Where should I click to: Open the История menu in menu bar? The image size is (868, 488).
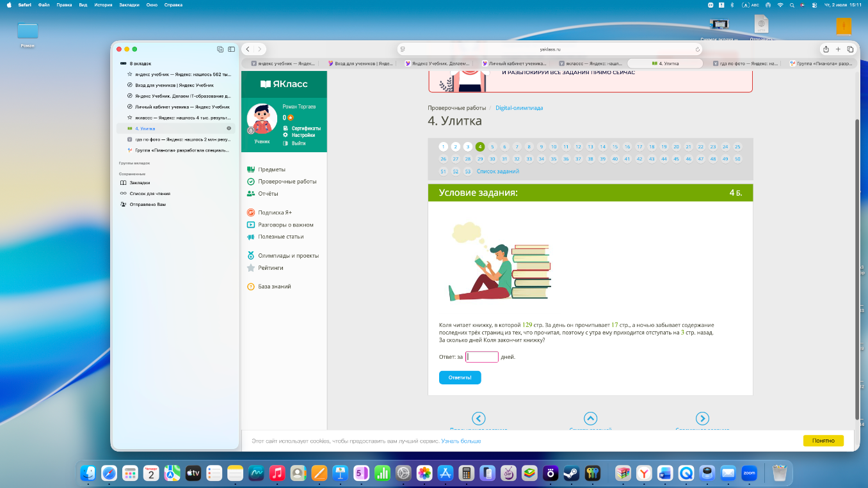pos(103,4)
